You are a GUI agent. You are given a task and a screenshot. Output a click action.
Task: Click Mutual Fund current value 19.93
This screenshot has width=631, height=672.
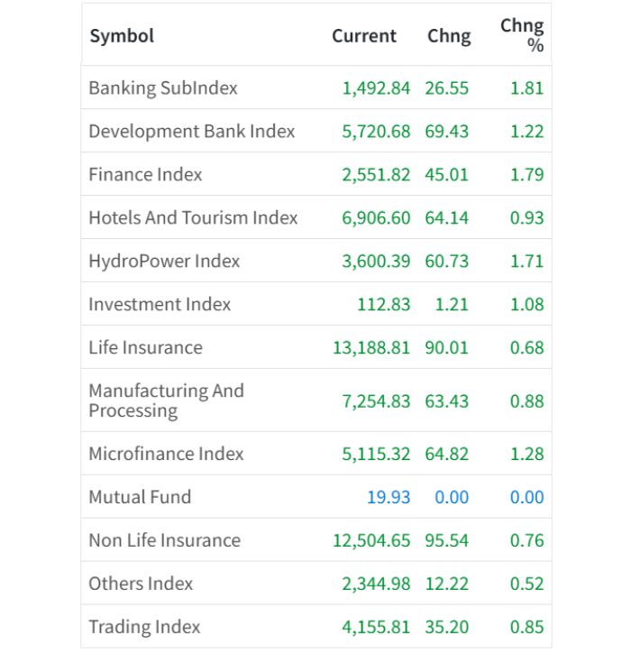389,498
